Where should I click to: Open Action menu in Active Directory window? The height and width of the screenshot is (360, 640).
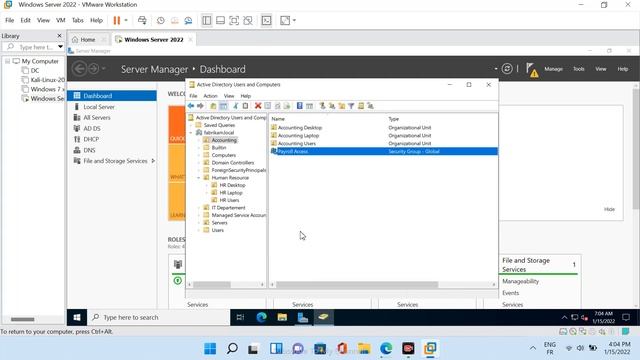tap(210, 96)
